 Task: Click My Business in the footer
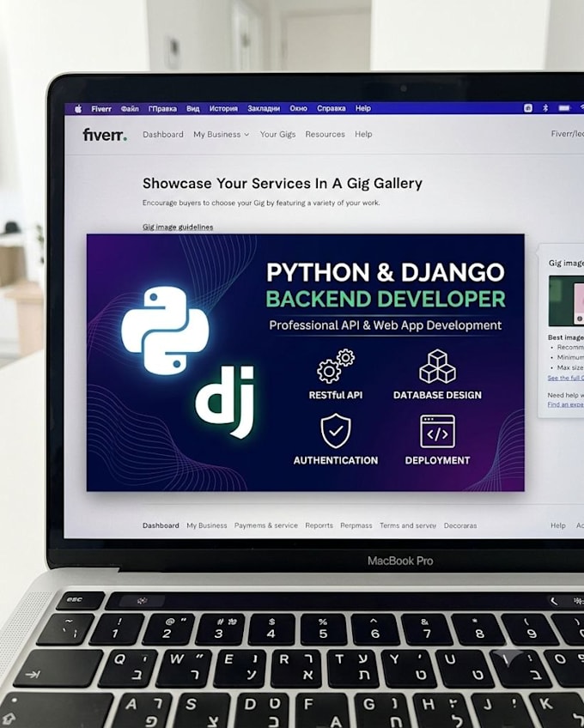[207, 525]
